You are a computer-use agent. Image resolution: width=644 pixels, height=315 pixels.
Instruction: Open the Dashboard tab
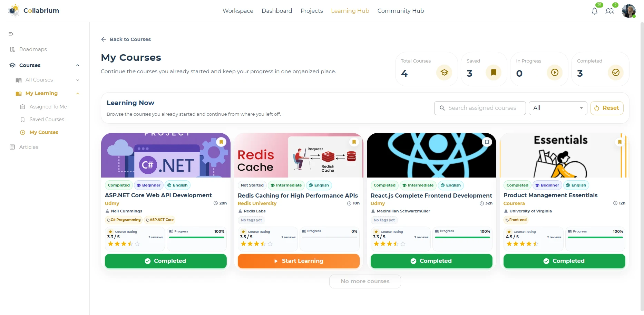[x=277, y=11]
